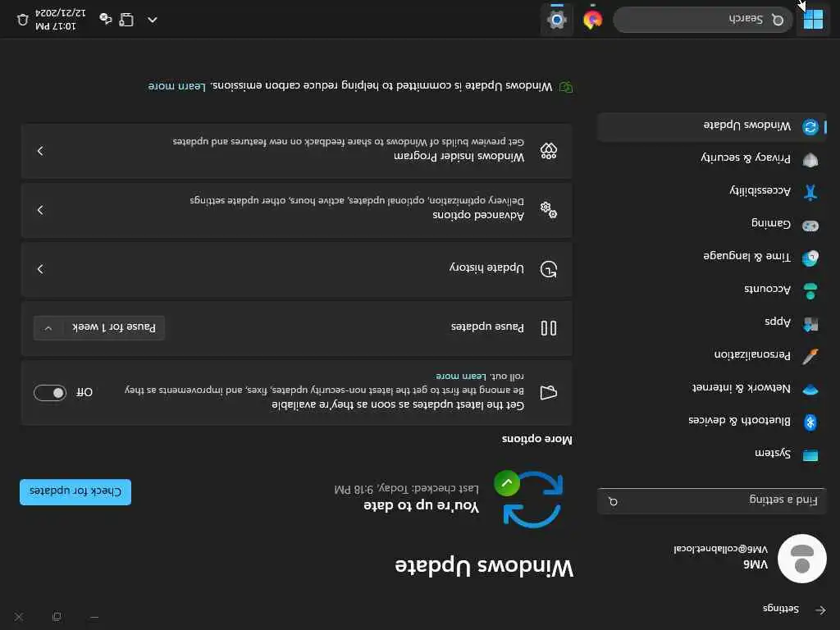Select the Gaming menu item text
The image size is (840, 630).
771,223
